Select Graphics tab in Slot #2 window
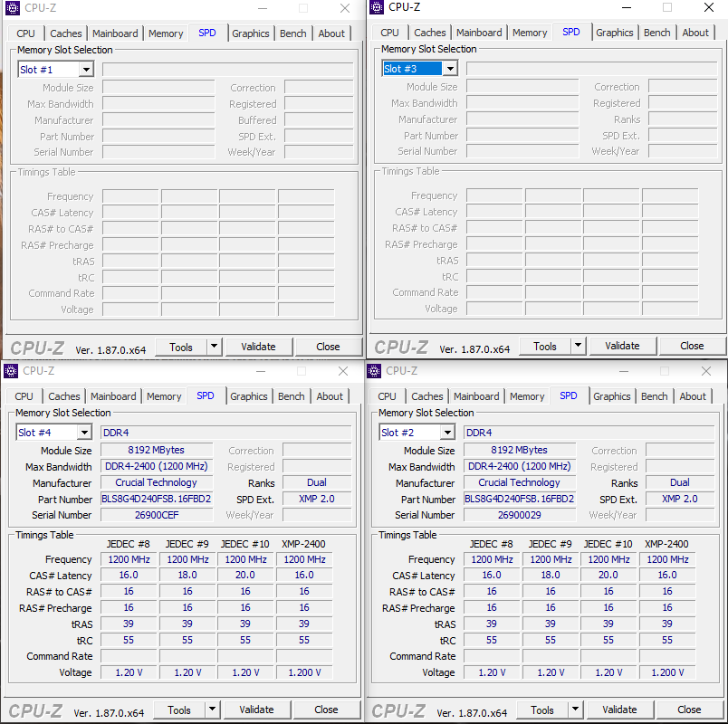 (x=612, y=396)
